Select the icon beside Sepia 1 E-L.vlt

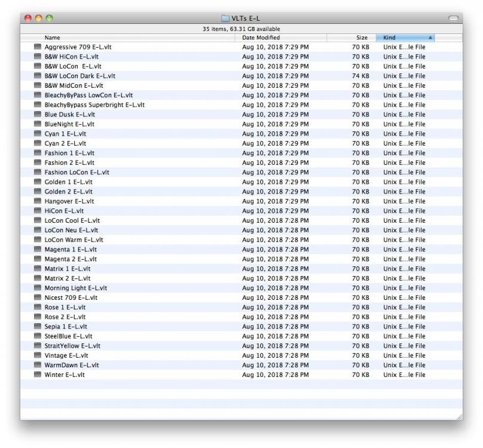pyautogui.click(x=36, y=326)
